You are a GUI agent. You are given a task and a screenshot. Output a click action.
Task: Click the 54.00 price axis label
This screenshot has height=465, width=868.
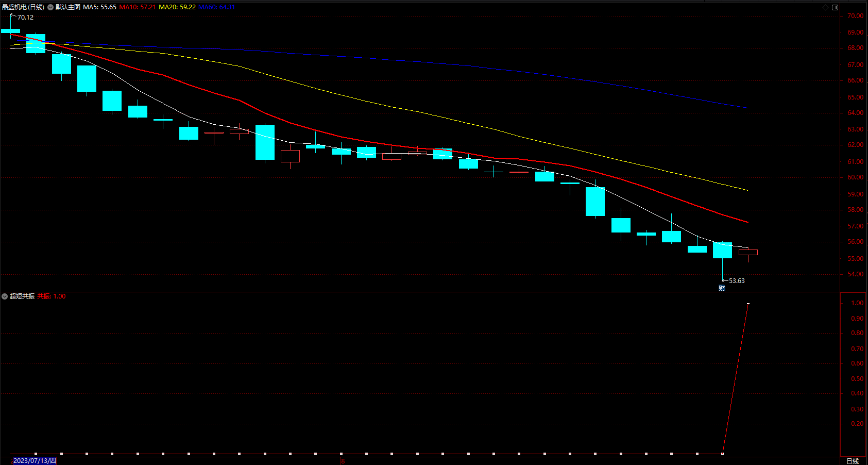[x=855, y=274]
